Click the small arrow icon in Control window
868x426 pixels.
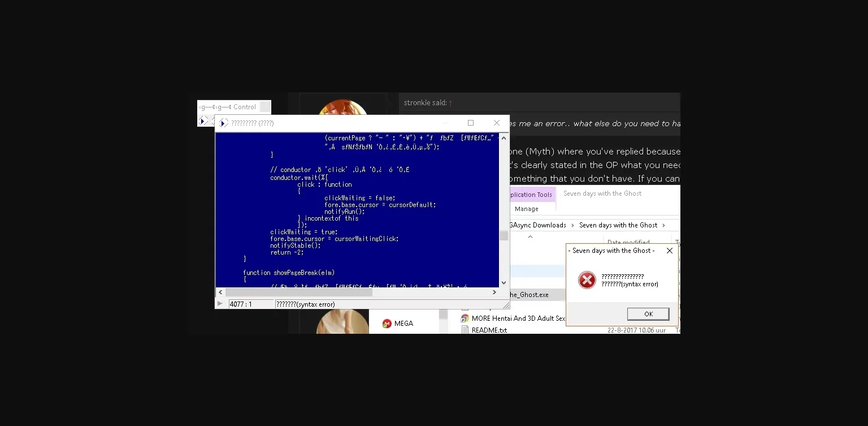(203, 121)
